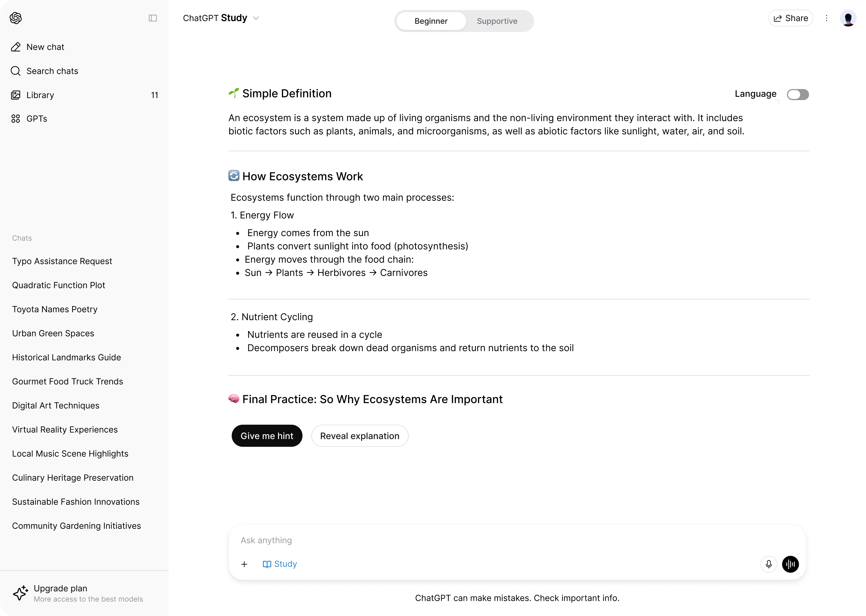Open the three-dot options menu
The width and height of the screenshot is (866, 616).
pyautogui.click(x=826, y=18)
